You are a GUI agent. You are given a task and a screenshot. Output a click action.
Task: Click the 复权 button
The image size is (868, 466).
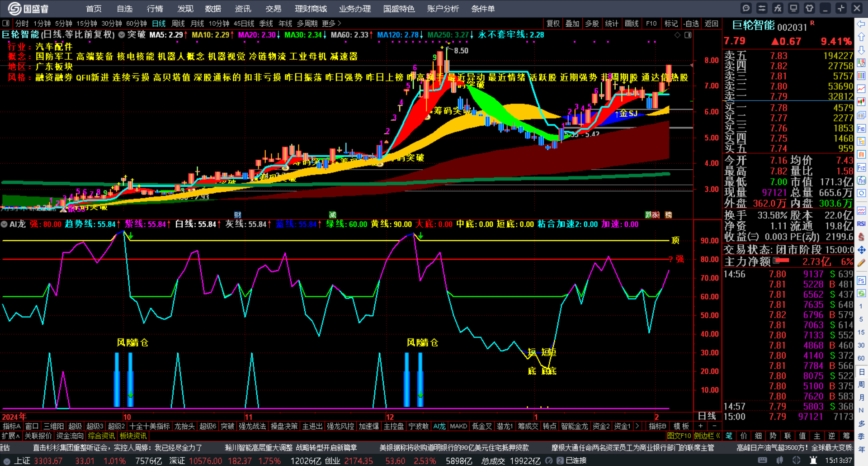553,24
